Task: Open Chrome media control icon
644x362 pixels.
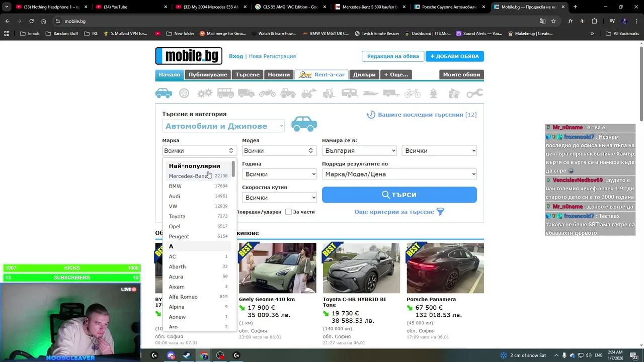Action: pos(612,21)
